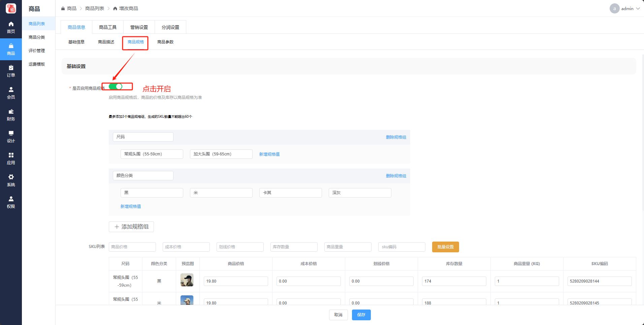Open the 权限 permissions sidebar icon
644x325 pixels.
pos(11,202)
